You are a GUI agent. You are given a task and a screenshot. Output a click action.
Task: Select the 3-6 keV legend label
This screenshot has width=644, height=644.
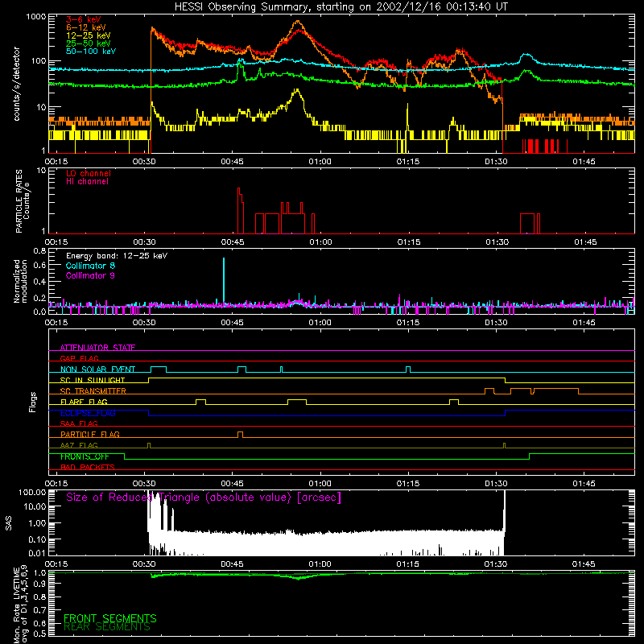tap(84, 19)
